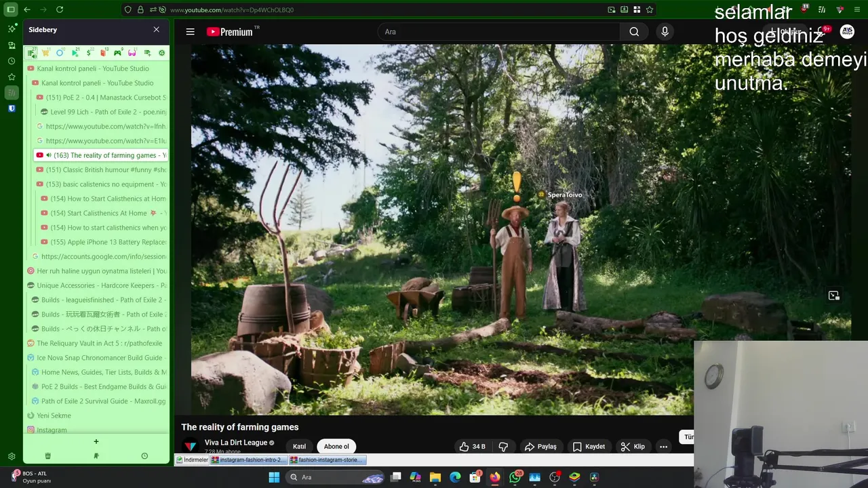Select Yeni Sekme tab in Sidebery

tap(96, 415)
